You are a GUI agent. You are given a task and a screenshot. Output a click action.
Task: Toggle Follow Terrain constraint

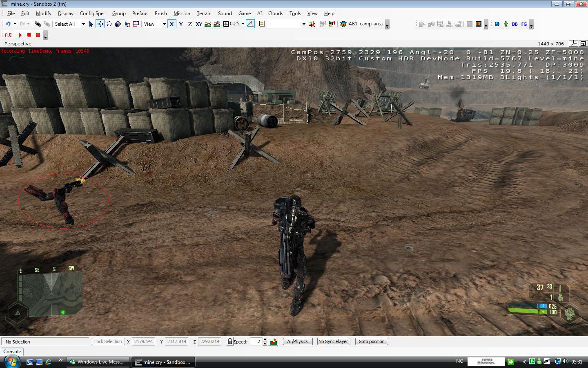208,24
